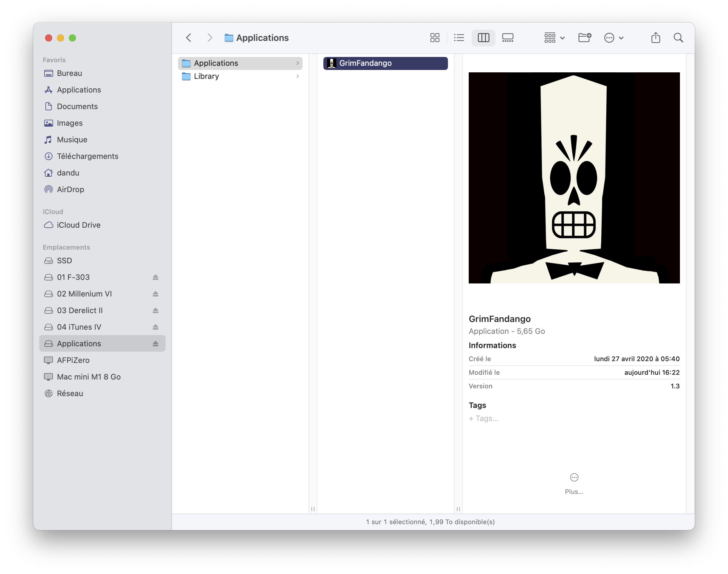Minimize the Finder window
The image size is (728, 574).
click(x=61, y=38)
